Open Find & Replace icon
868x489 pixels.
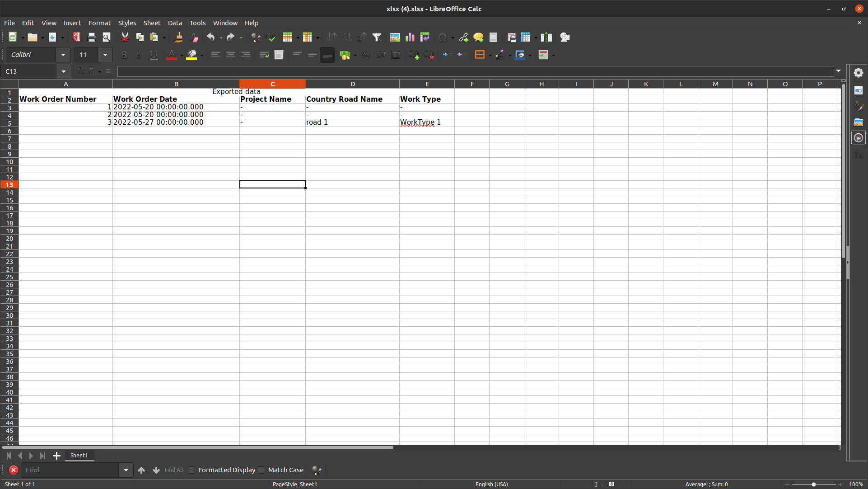tap(256, 38)
